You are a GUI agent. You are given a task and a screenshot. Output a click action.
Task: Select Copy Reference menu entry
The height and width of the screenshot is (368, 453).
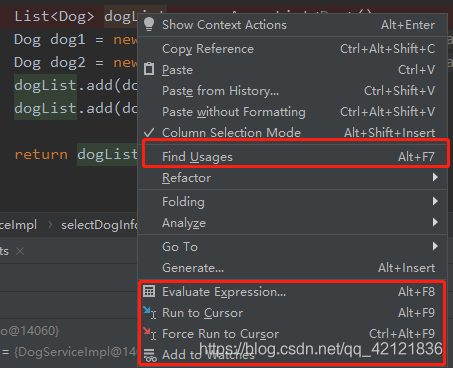click(x=292, y=49)
